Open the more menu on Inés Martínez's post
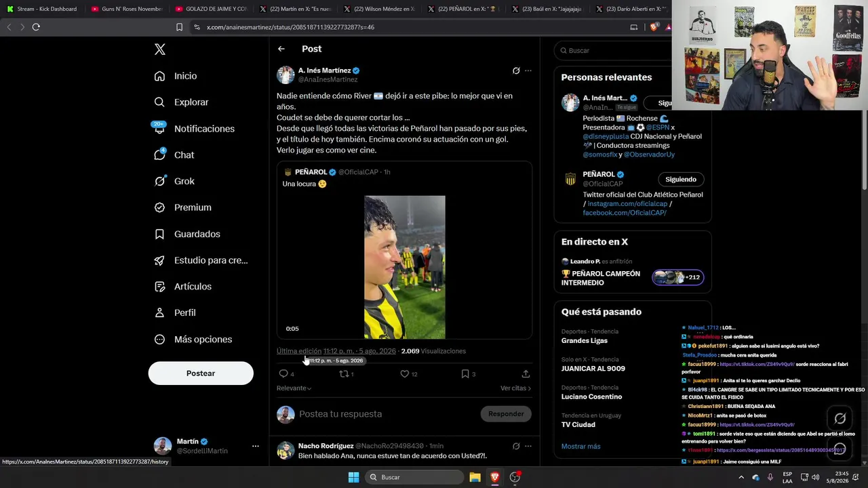 click(528, 70)
